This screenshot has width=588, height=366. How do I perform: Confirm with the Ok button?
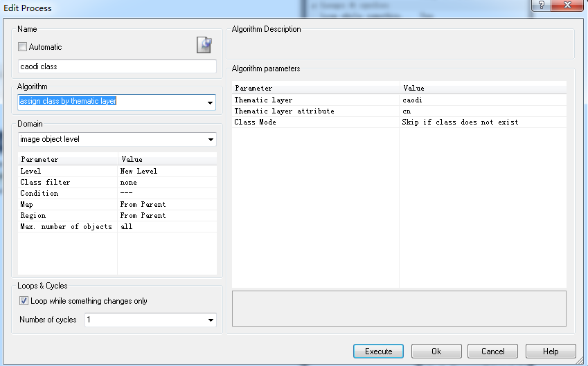[436, 351]
